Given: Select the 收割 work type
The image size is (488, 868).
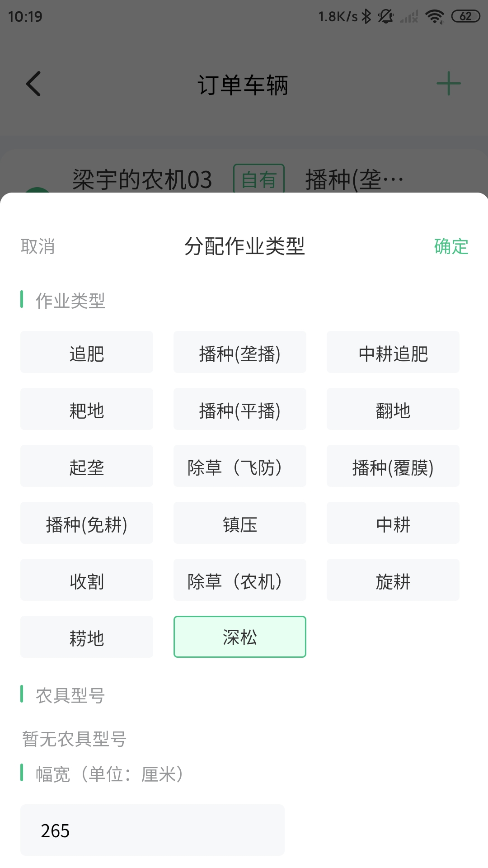Looking at the screenshot, I should pos(87,580).
